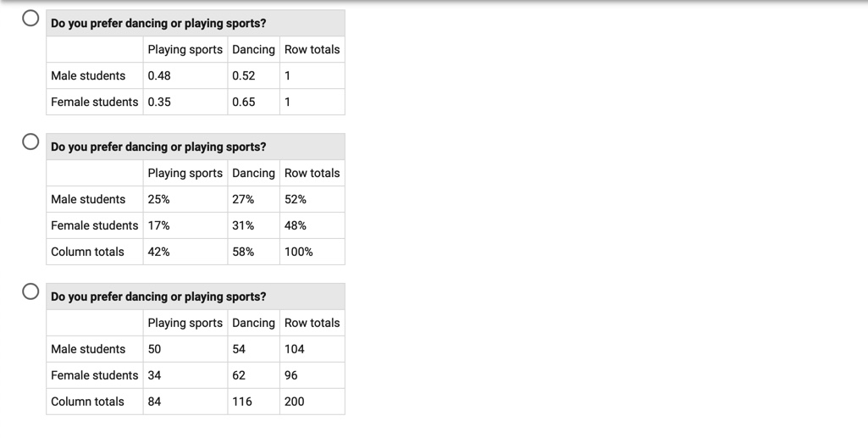868x438 pixels.
Task: Click the 17% female students cell
Action: (x=158, y=225)
